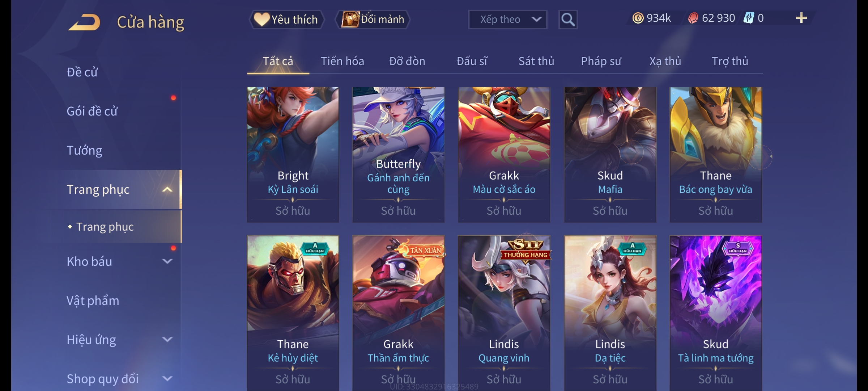Click the red ruby gem icon
Screen dimensions: 868x391
pos(693,18)
